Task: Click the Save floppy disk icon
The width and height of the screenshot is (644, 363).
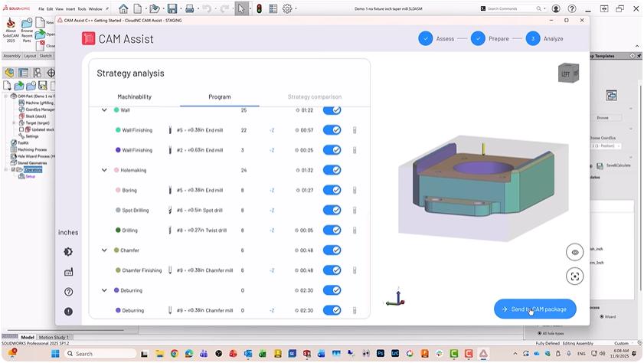Action: click(x=172, y=8)
